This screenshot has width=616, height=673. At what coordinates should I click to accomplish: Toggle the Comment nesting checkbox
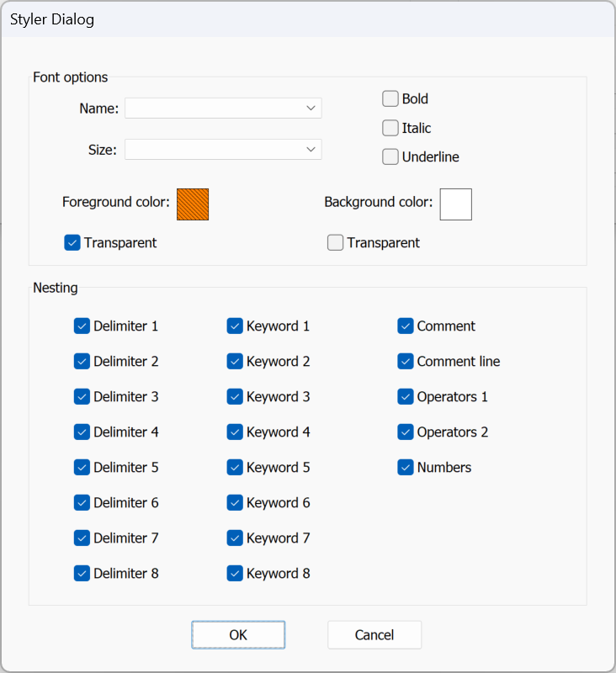point(406,326)
